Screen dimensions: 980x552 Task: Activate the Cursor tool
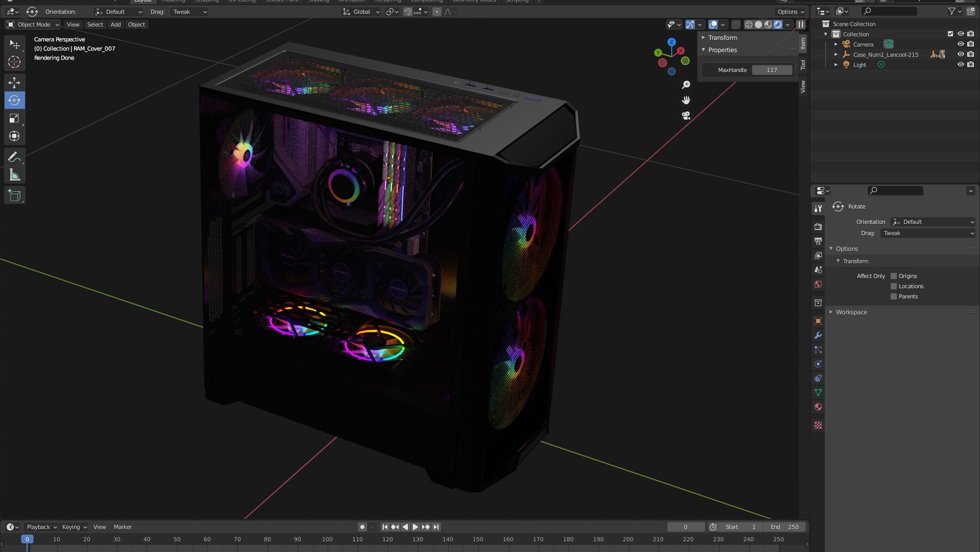(15, 62)
